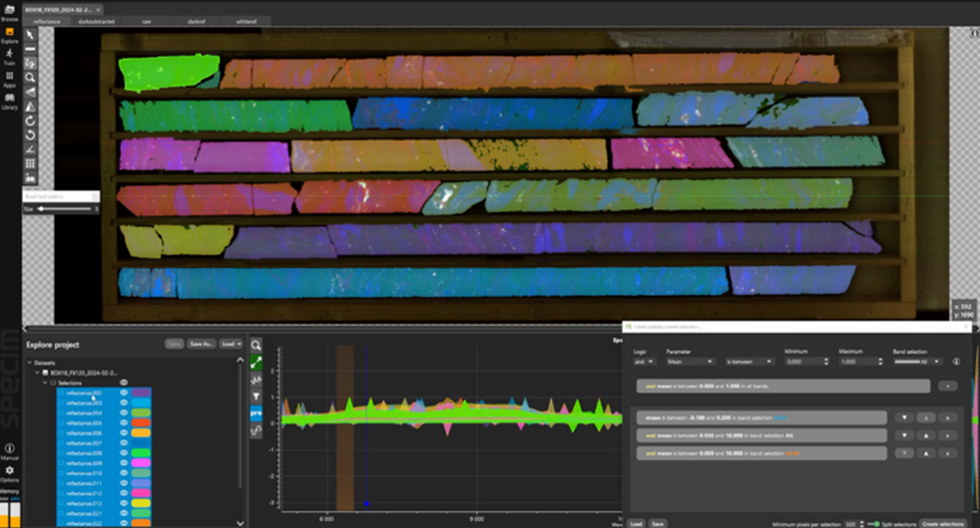Open the Browse section in sidebar

pos(9,13)
